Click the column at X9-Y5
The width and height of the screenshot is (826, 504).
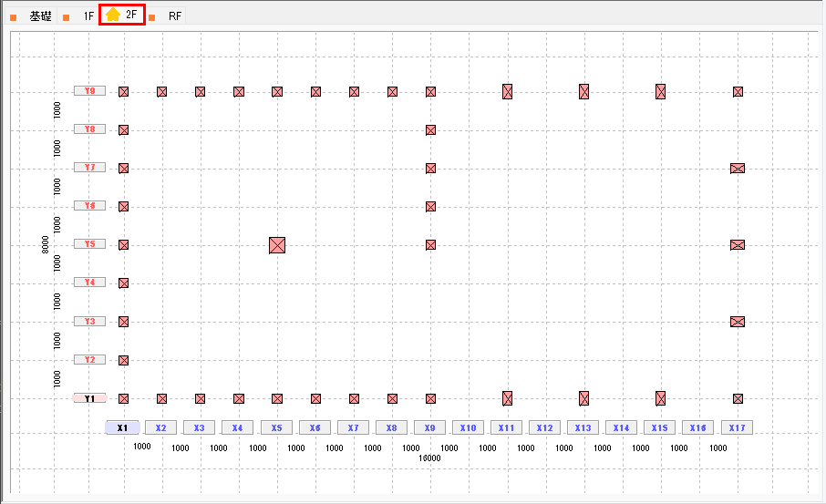430,244
